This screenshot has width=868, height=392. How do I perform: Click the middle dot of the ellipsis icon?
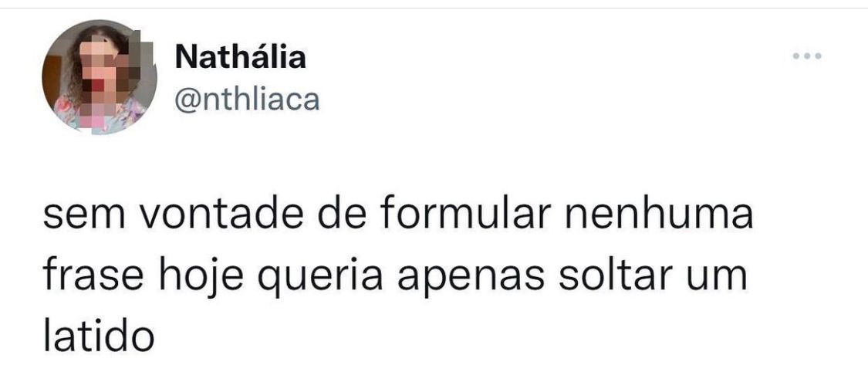click(808, 56)
